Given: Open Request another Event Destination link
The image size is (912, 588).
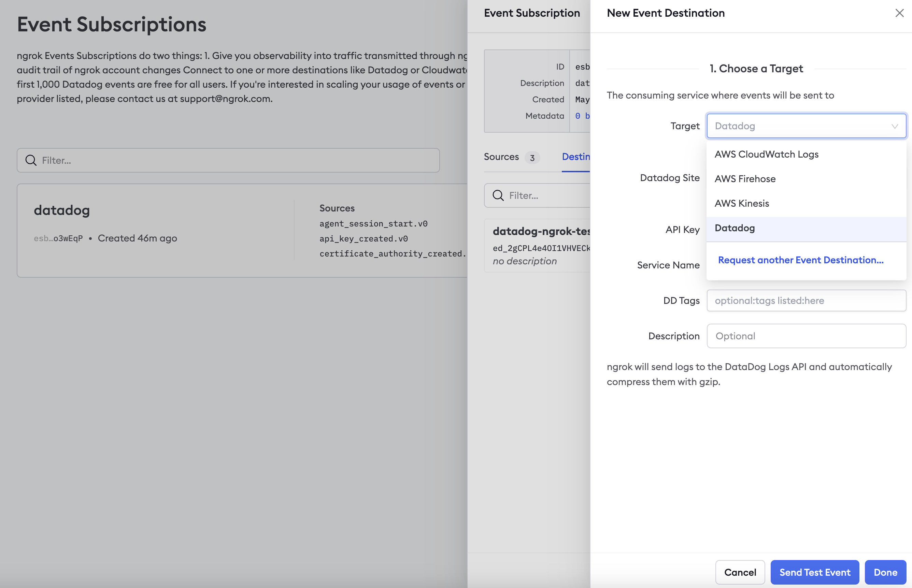Looking at the screenshot, I should (800, 260).
